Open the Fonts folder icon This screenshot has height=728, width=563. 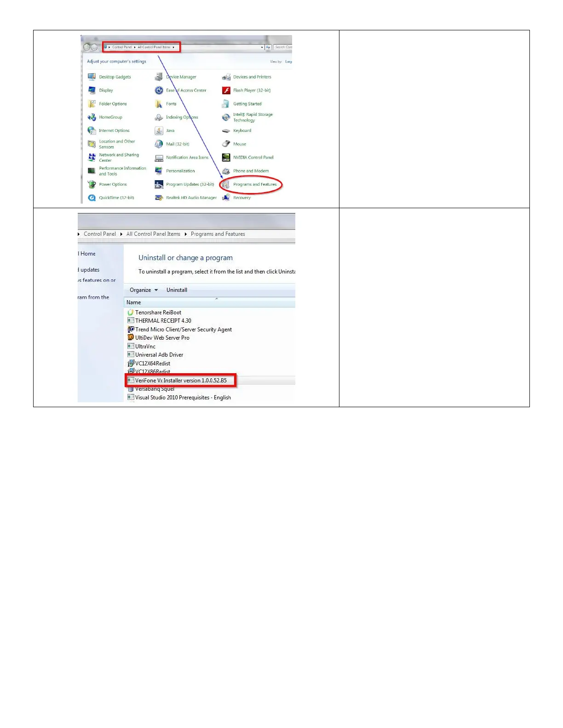[x=159, y=103]
